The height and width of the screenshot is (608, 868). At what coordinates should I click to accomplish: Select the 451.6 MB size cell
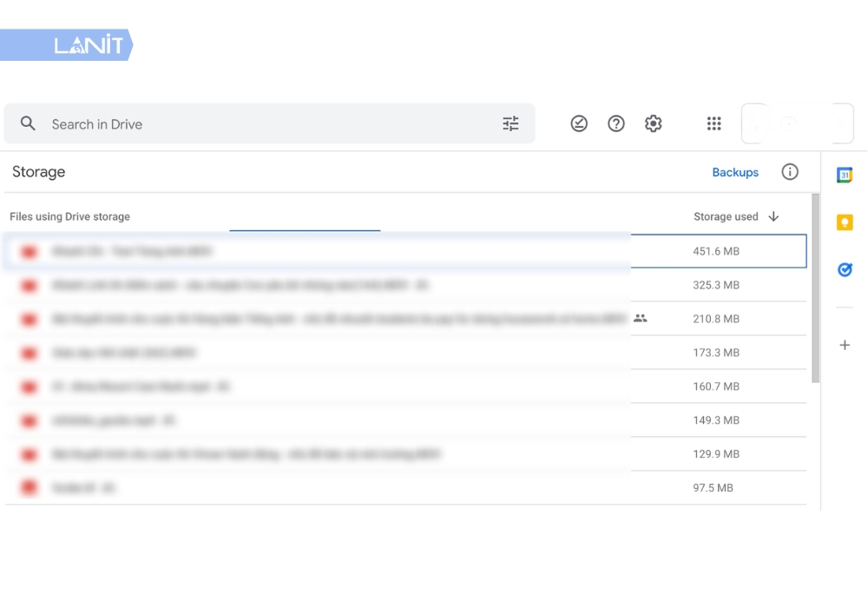point(716,251)
